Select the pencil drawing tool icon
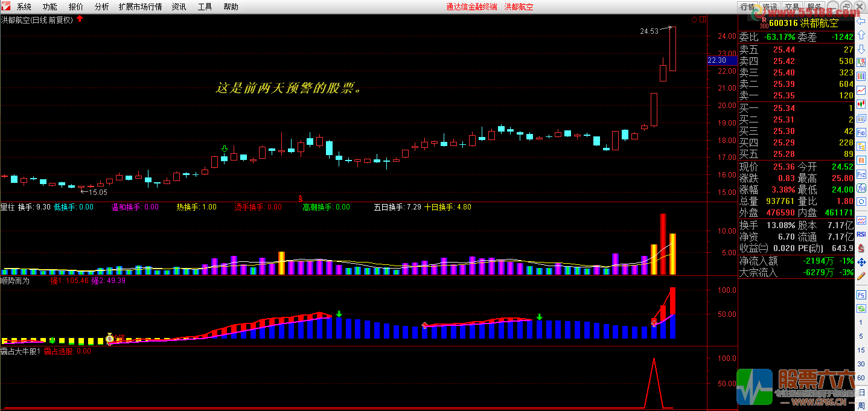 tap(862, 276)
